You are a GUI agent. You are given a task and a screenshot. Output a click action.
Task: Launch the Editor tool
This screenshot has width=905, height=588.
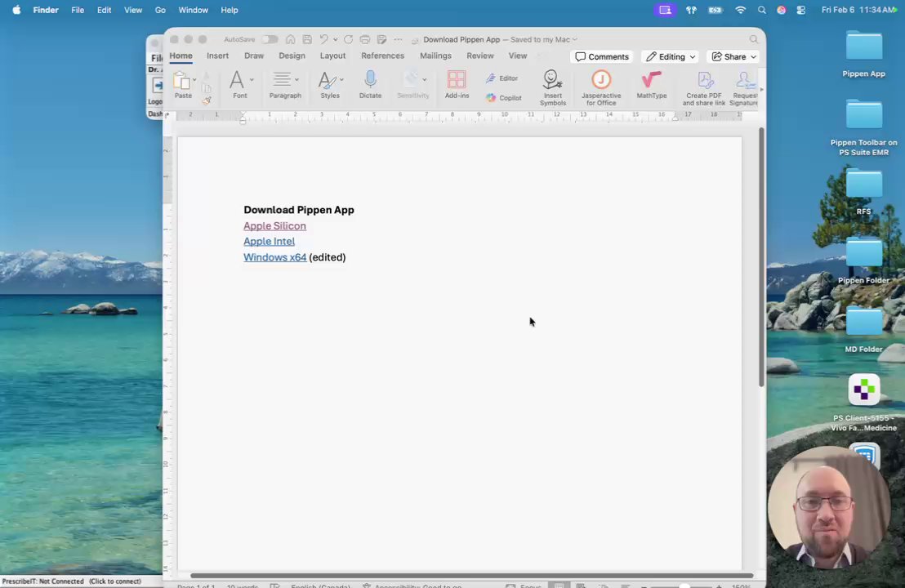(502, 78)
